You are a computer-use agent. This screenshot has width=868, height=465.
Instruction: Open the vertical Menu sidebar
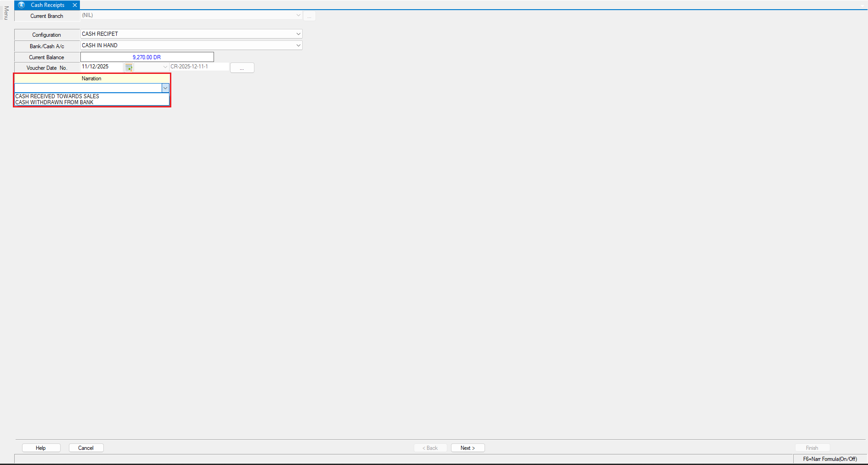pyautogui.click(x=6, y=13)
